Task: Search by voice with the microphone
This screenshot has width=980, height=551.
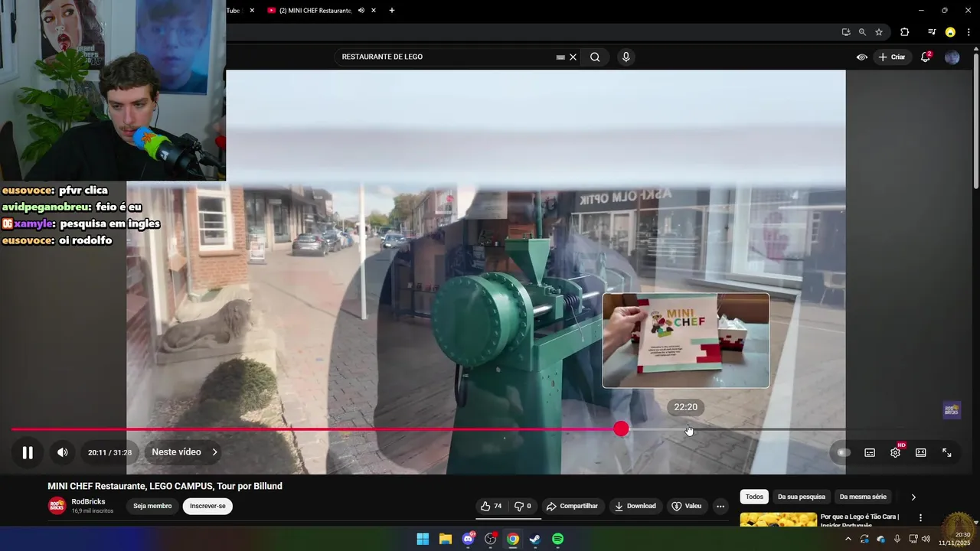Action: click(x=626, y=57)
